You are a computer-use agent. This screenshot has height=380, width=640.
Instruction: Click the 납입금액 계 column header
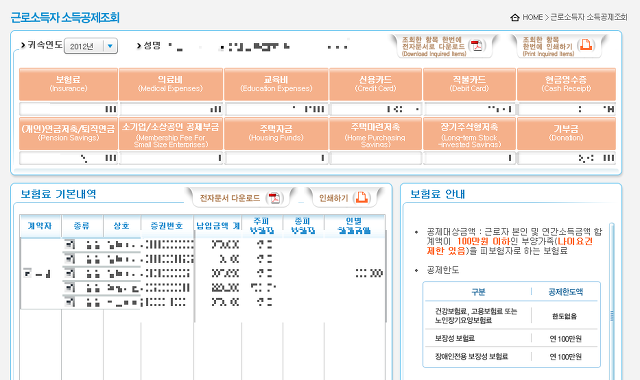pos(218,226)
